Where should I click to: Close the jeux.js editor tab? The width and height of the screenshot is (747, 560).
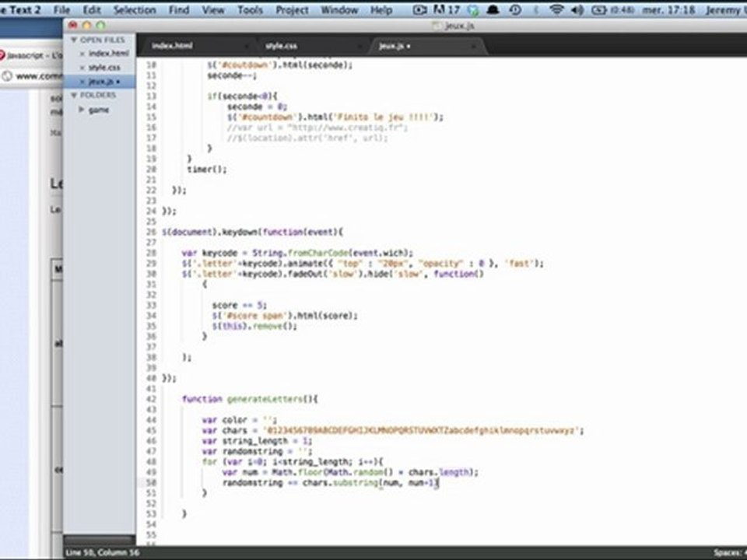click(x=472, y=46)
